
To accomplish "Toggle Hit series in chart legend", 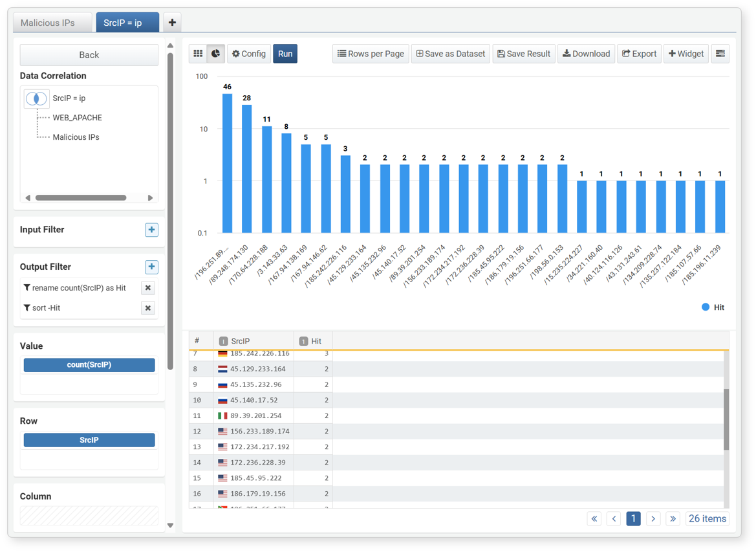I will tap(713, 307).
